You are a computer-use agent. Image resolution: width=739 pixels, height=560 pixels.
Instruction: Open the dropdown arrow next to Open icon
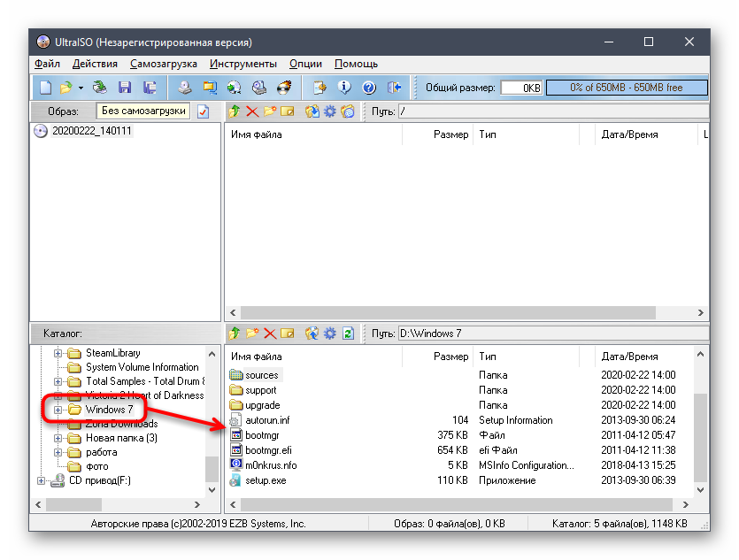81,88
